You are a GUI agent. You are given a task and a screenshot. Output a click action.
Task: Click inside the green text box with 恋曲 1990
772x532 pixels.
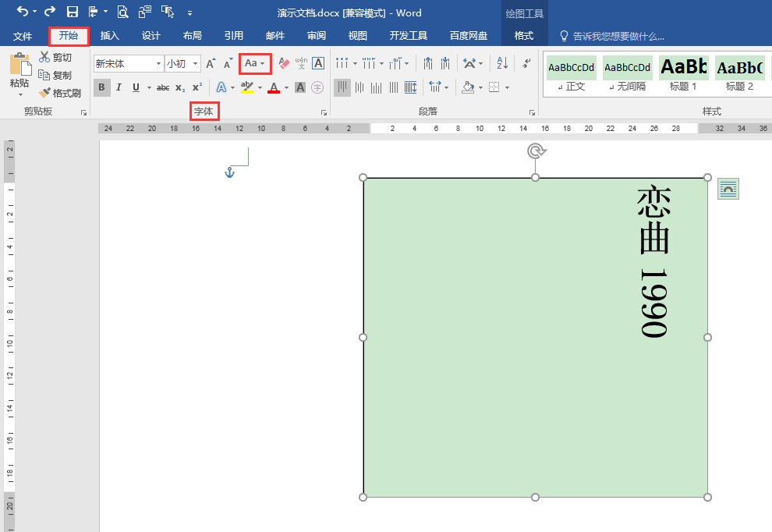(x=535, y=338)
